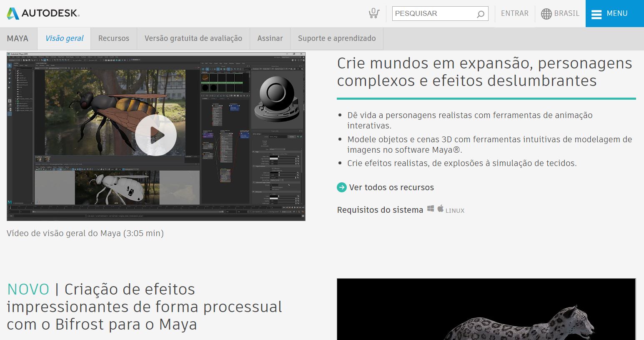Viewport: 644px width, 340px height.
Task: Go to the Assinar tab
Action: tap(270, 38)
